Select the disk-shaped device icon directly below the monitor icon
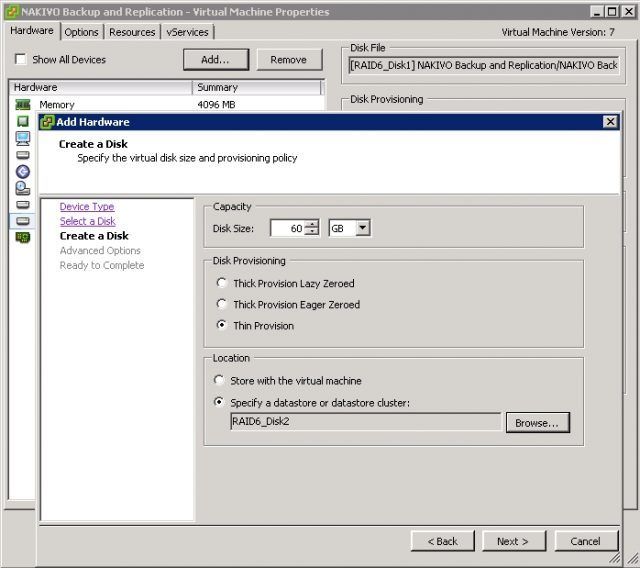The height and width of the screenshot is (568, 640). tap(23, 155)
